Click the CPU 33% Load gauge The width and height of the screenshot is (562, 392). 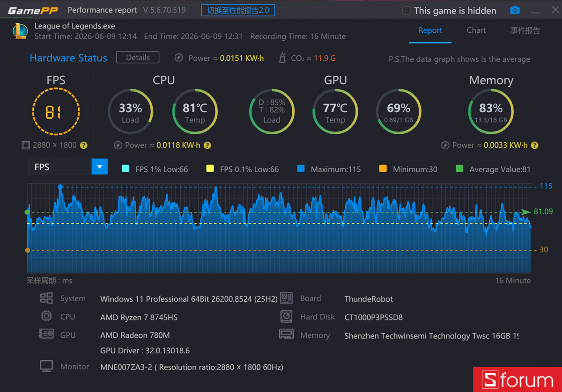[130, 112]
